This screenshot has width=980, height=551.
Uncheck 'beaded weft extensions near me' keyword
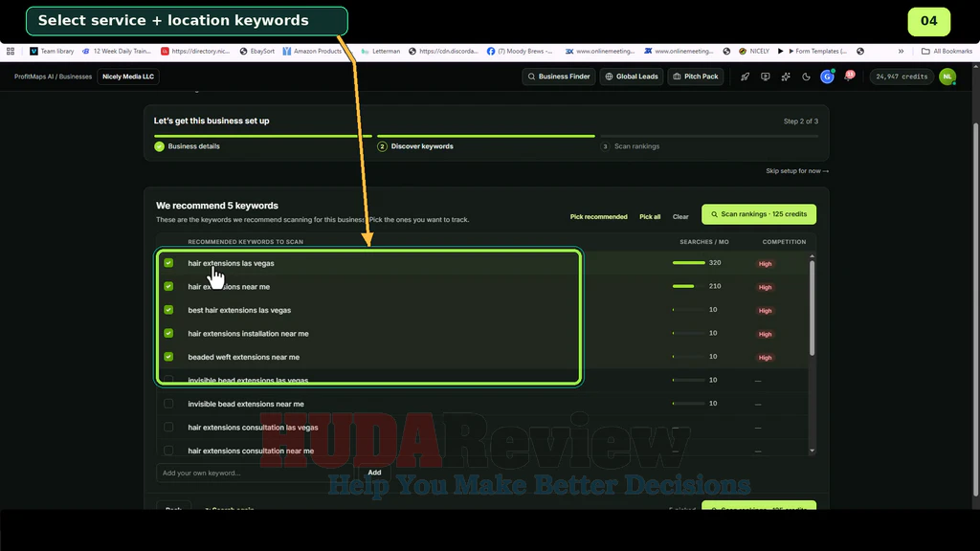168,357
